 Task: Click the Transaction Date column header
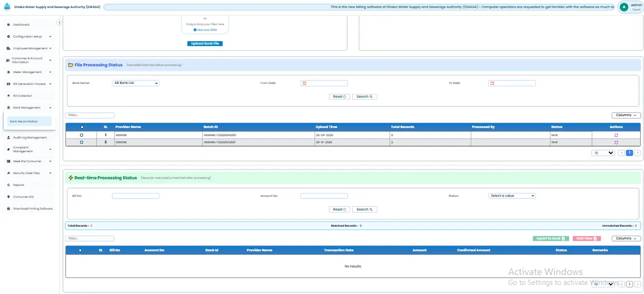339,250
